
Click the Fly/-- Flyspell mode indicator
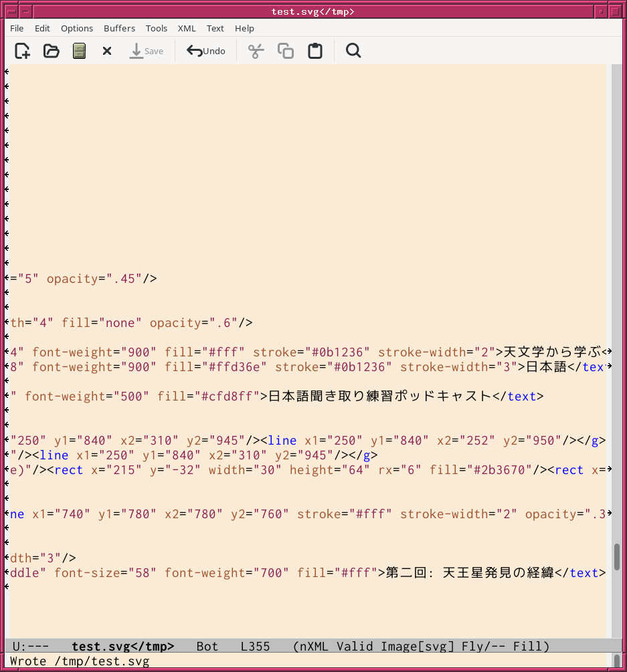(483, 647)
